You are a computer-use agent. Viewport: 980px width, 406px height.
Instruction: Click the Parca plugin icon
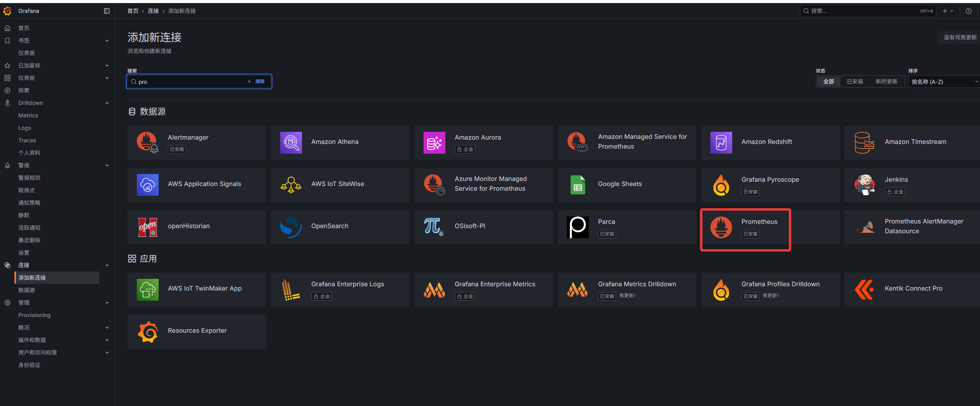pos(578,227)
